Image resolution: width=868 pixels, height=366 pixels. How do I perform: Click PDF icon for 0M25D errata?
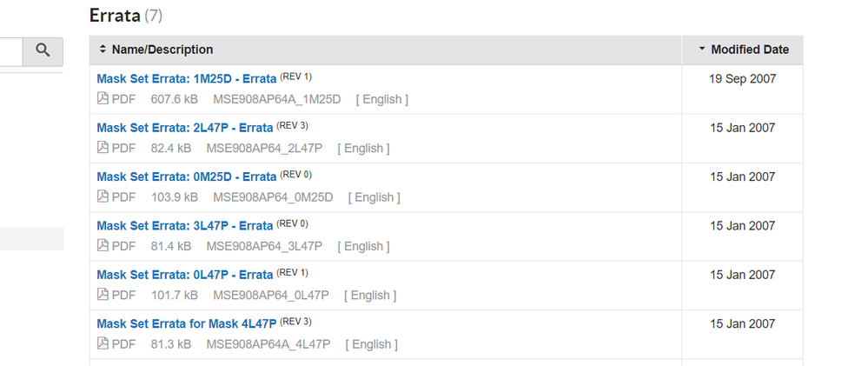pos(103,197)
